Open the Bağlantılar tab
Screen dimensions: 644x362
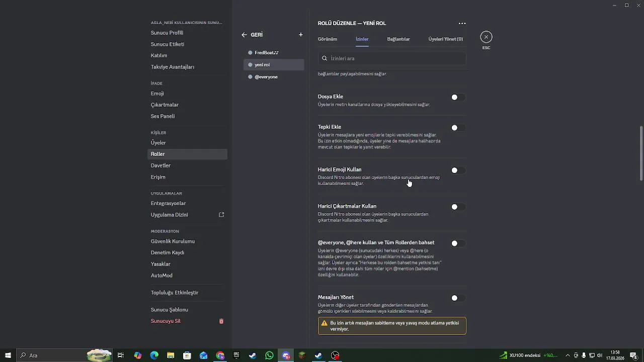click(398, 39)
